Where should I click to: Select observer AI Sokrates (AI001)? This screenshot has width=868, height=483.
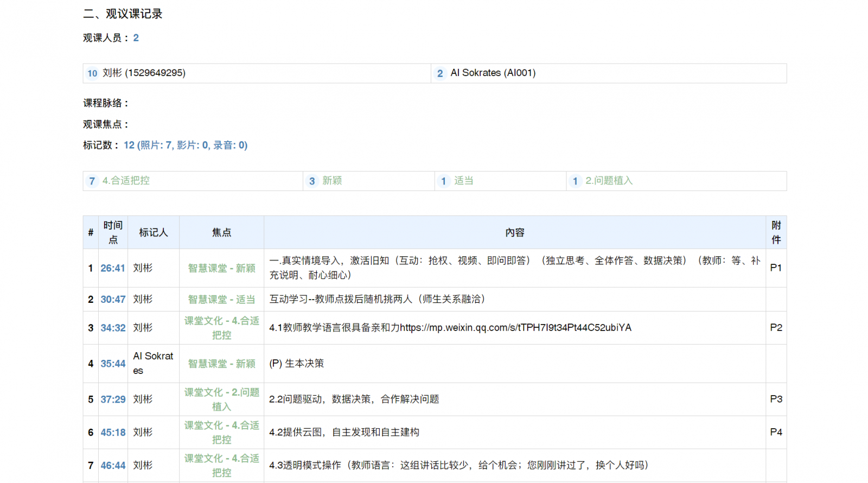[x=493, y=73]
